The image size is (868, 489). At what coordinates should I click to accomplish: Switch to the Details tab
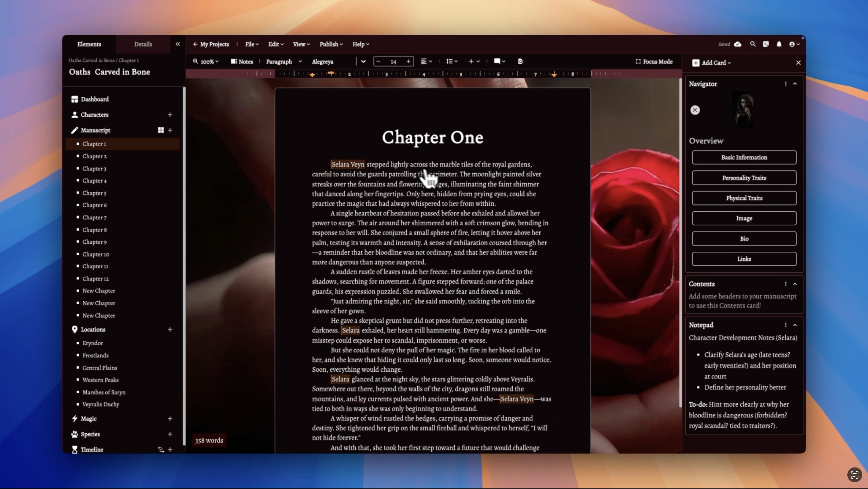click(143, 44)
